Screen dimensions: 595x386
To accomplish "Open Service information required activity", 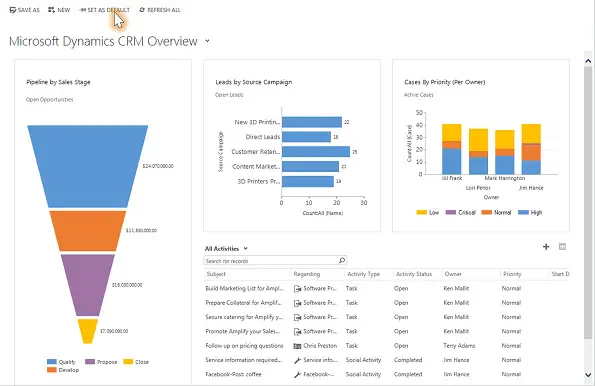I will pyautogui.click(x=244, y=360).
